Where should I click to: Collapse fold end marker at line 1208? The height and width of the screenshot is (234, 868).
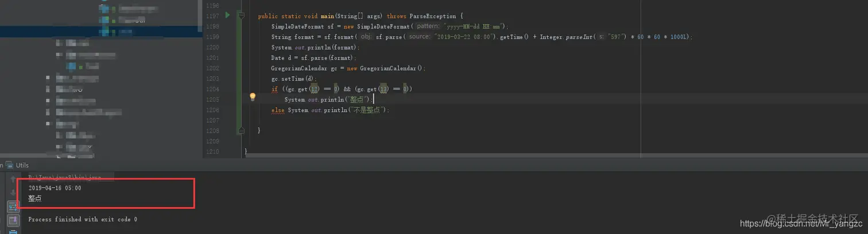coord(242,130)
